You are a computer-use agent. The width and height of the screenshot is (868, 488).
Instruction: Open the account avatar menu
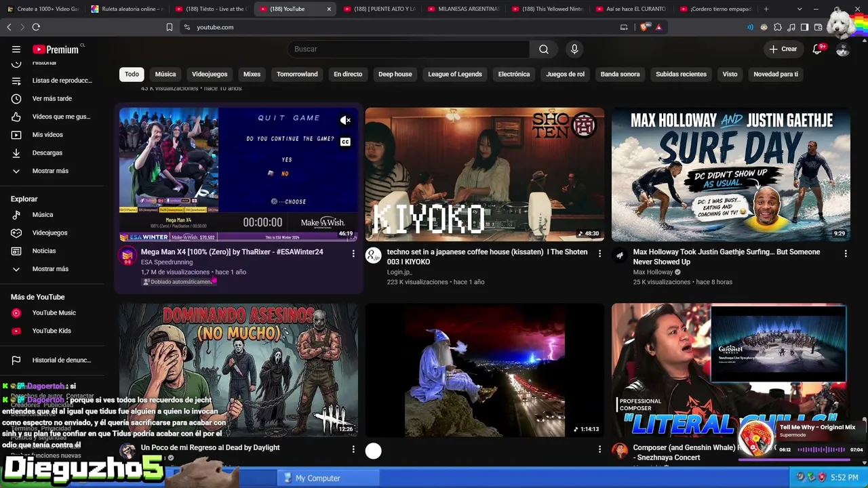coord(842,49)
